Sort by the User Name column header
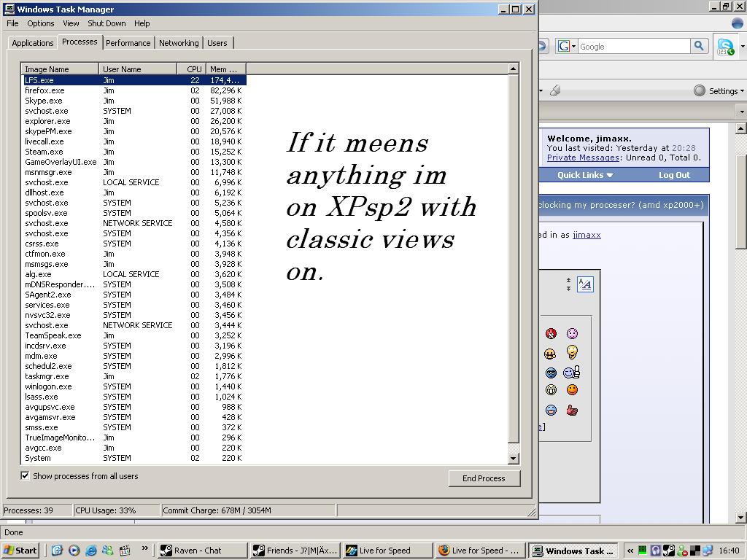This screenshot has width=747, height=560. click(138, 69)
